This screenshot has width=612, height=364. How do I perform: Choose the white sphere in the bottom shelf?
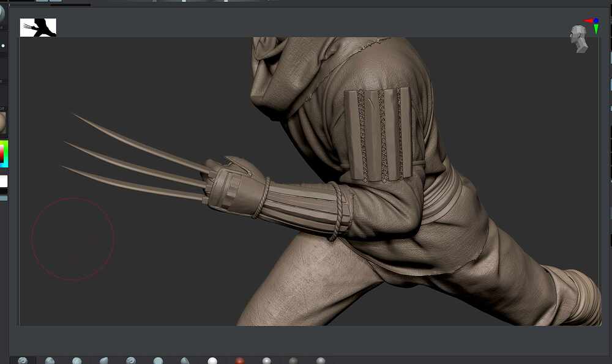coord(212,361)
